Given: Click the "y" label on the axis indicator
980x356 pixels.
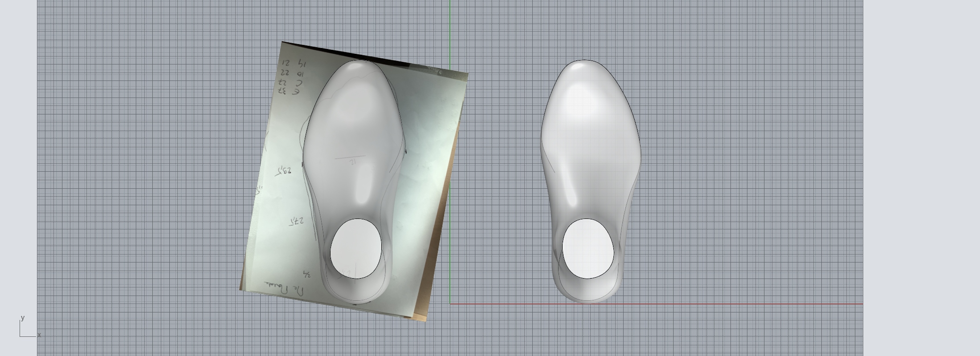Looking at the screenshot, I should pos(22,318).
